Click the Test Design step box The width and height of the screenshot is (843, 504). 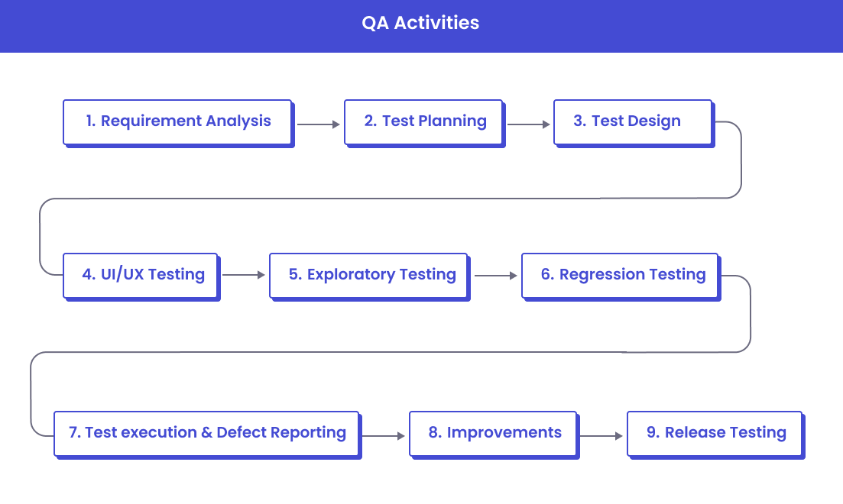633,121
